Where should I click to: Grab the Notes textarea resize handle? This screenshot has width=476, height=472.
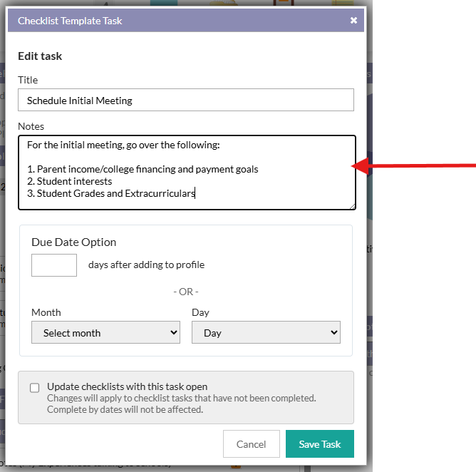point(352,206)
